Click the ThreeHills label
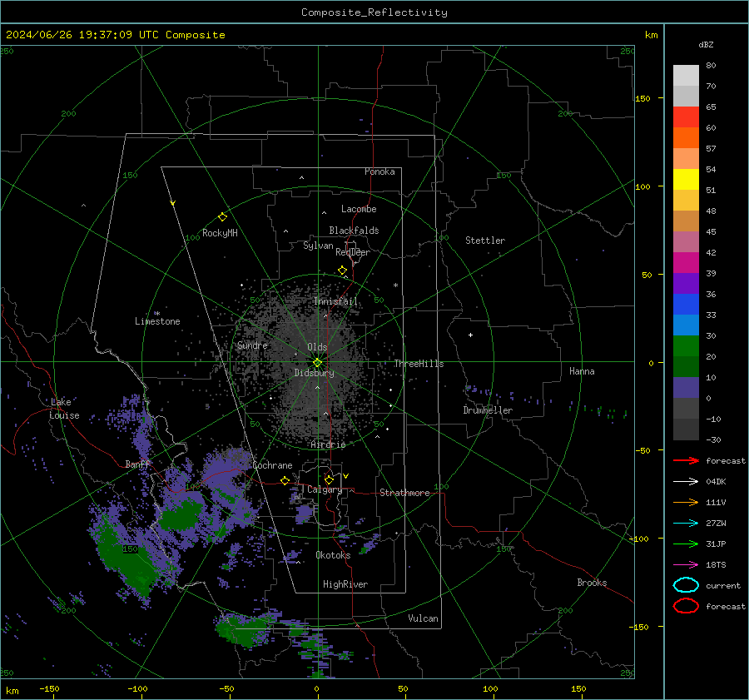Image resolution: width=749 pixels, height=700 pixels. coord(419,364)
